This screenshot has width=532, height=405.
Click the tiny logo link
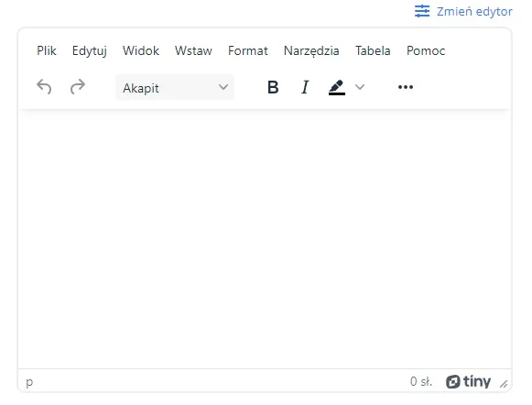click(x=468, y=381)
